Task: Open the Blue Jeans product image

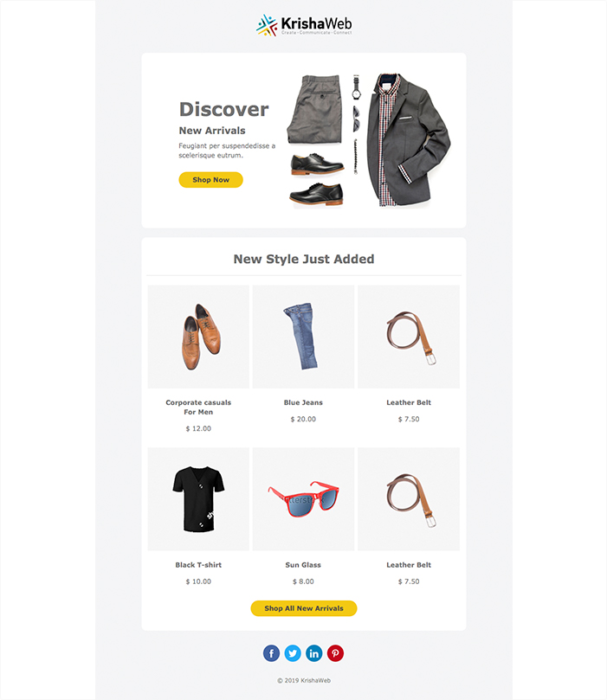Action: pyautogui.click(x=303, y=337)
